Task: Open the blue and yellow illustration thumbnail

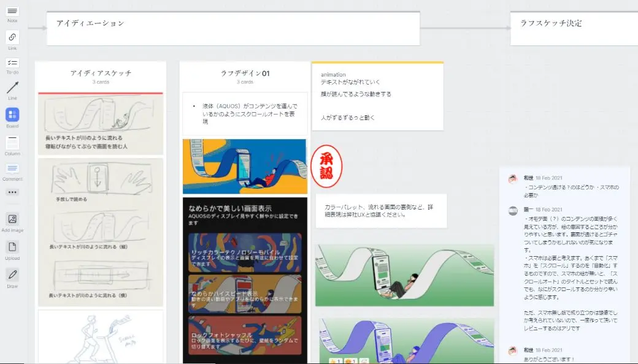Action: point(245,166)
